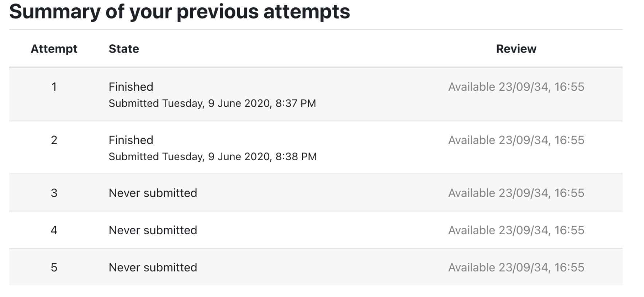This screenshot has width=644, height=297.
Task: Click review availability text for attempt 5
Action: pos(516,267)
